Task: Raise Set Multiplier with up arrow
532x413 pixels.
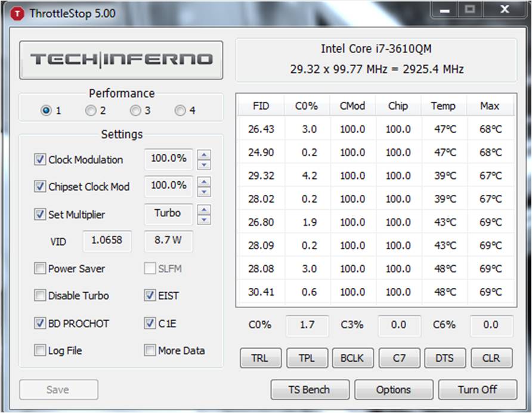Action: tap(204, 210)
